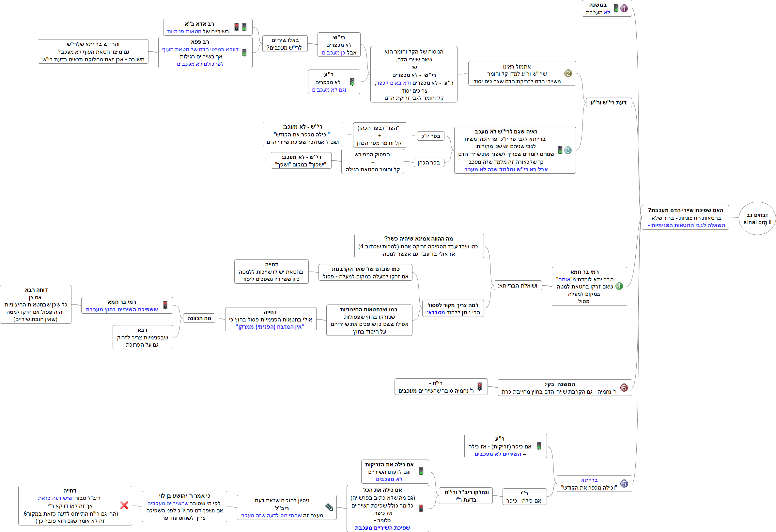Click the olive number 2 icon
Image resolution: width=776 pixels, height=532 pixels.
point(568,73)
